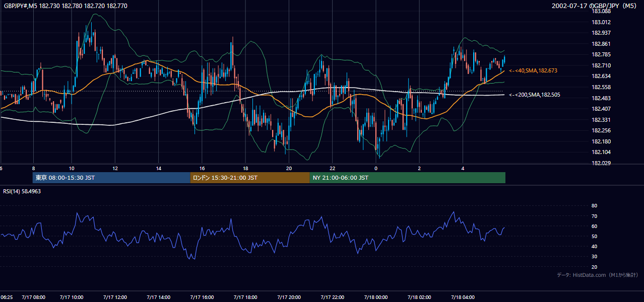Select the ロンドン 15:30-21:00 JST session bar
The width and height of the screenshot is (644, 302).
pyautogui.click(x=250, y=178)
